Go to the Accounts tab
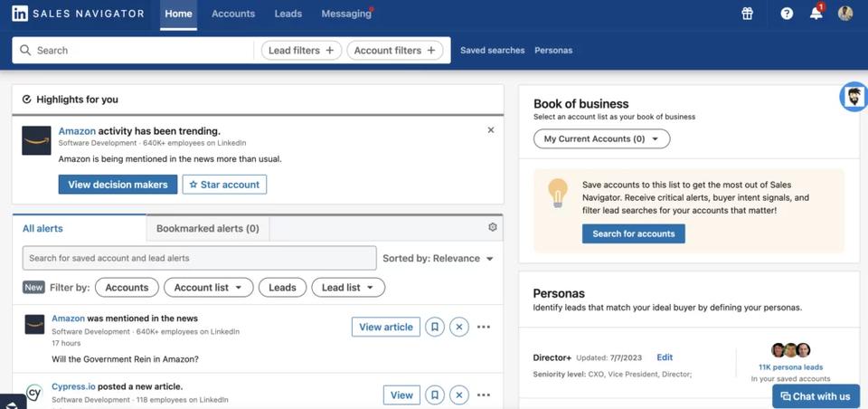 coord(233,14)
